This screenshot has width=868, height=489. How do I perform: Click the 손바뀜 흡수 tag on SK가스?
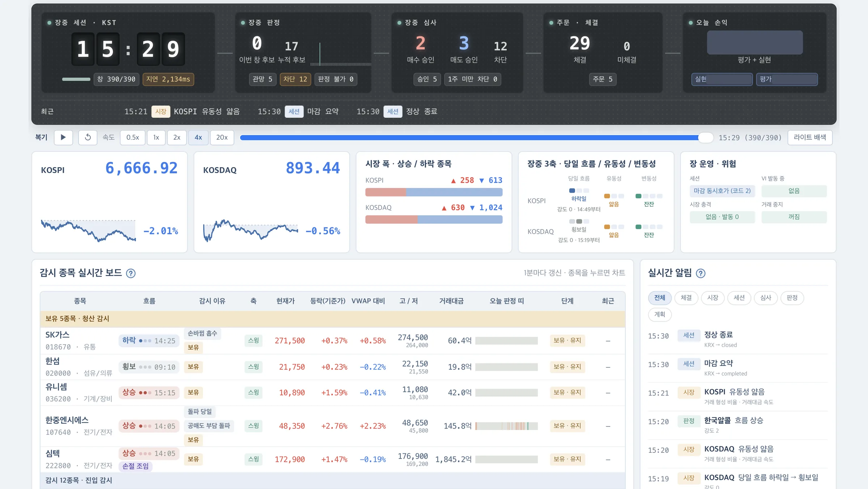[203, 333]
